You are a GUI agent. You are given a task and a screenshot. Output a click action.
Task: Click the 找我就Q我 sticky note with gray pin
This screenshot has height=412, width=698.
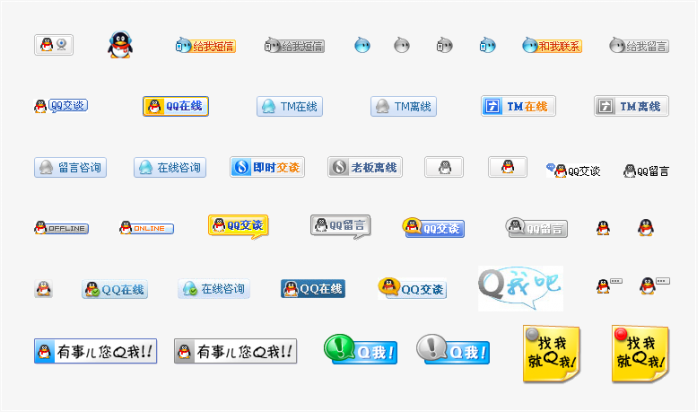[x=552, y=354]
